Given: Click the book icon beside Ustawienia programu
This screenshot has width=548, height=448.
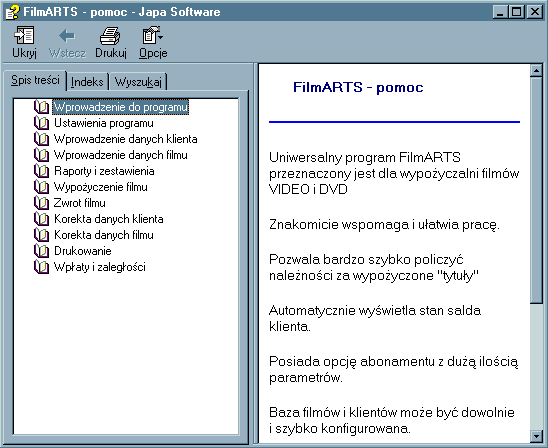Looking at the screenshot, I should (x=41, y=123).
